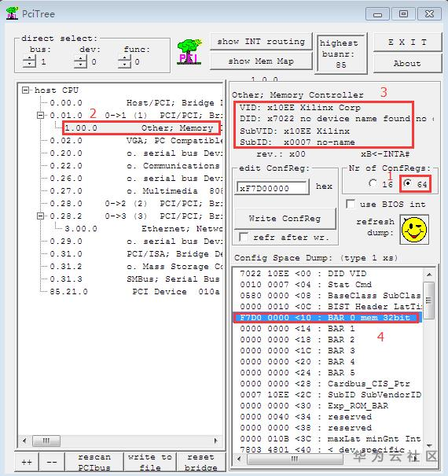Select the BAR 1 dump row
Viewport: 448px width, 476px height.
click(328, 328)
